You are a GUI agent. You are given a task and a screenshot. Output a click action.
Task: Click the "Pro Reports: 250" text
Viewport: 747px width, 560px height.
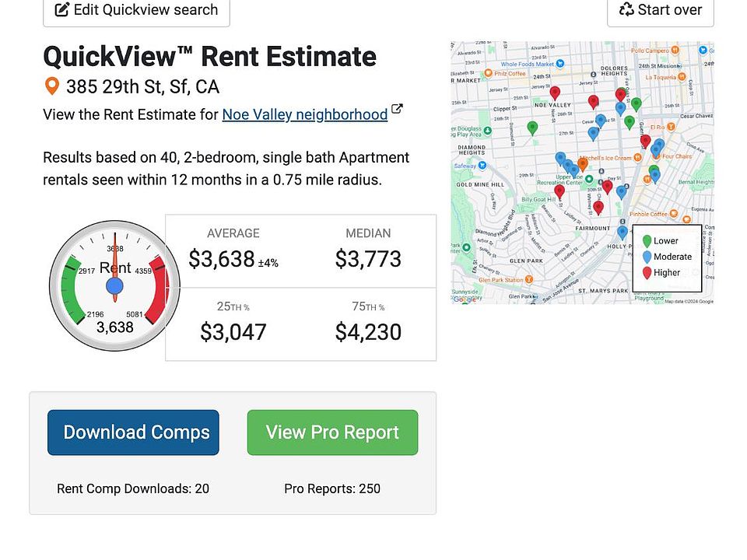pos(332,488)
